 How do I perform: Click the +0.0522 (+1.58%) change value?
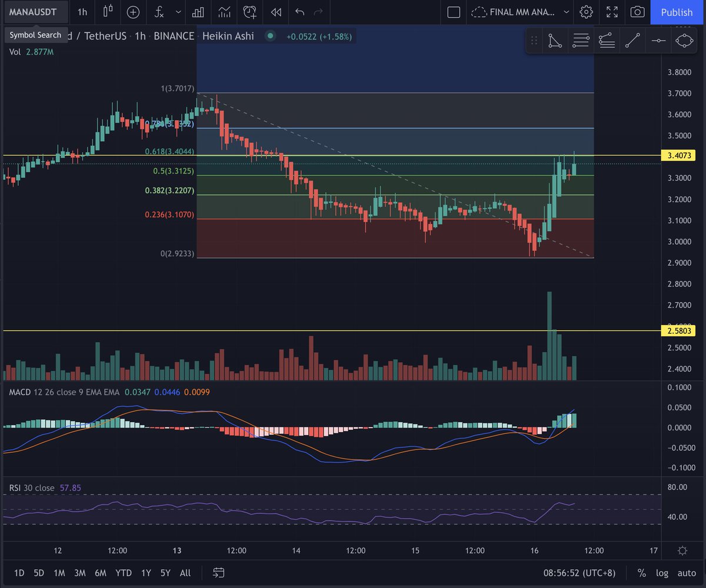[319, 36]
